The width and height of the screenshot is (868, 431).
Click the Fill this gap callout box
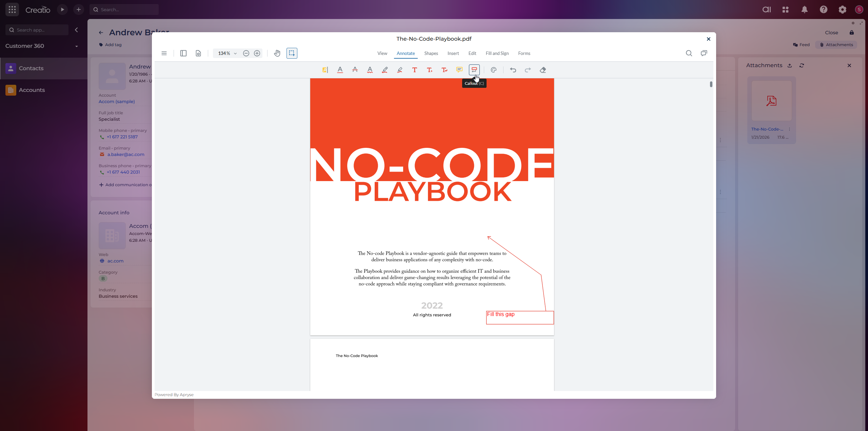pyautogui.click(x=519, y=317)
